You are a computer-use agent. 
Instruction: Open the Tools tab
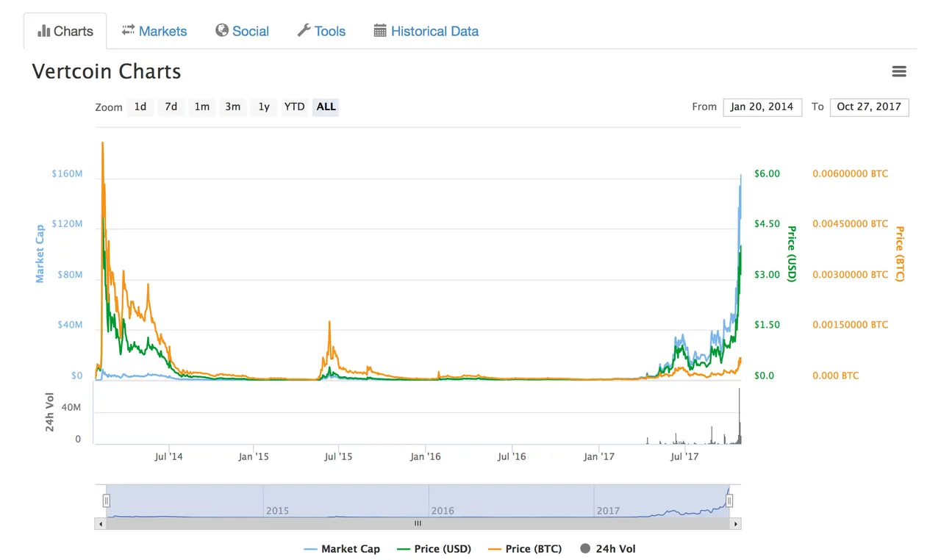pos(321,31)
